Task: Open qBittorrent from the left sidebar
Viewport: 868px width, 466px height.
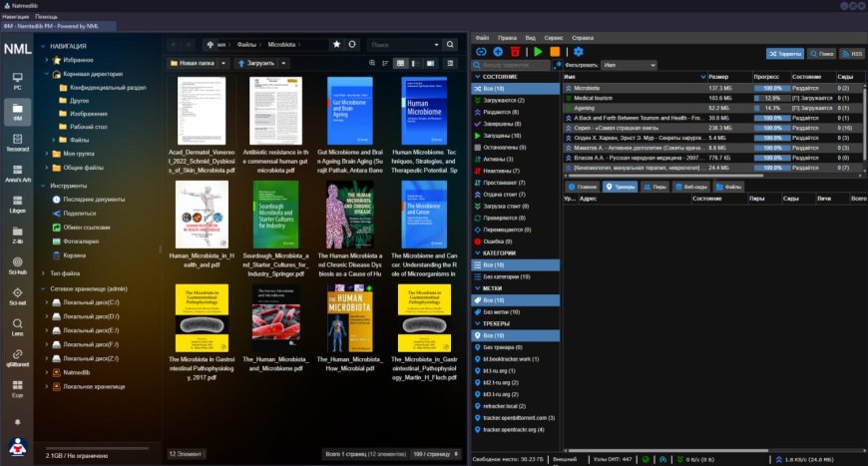Action: (x=18, y=358)
